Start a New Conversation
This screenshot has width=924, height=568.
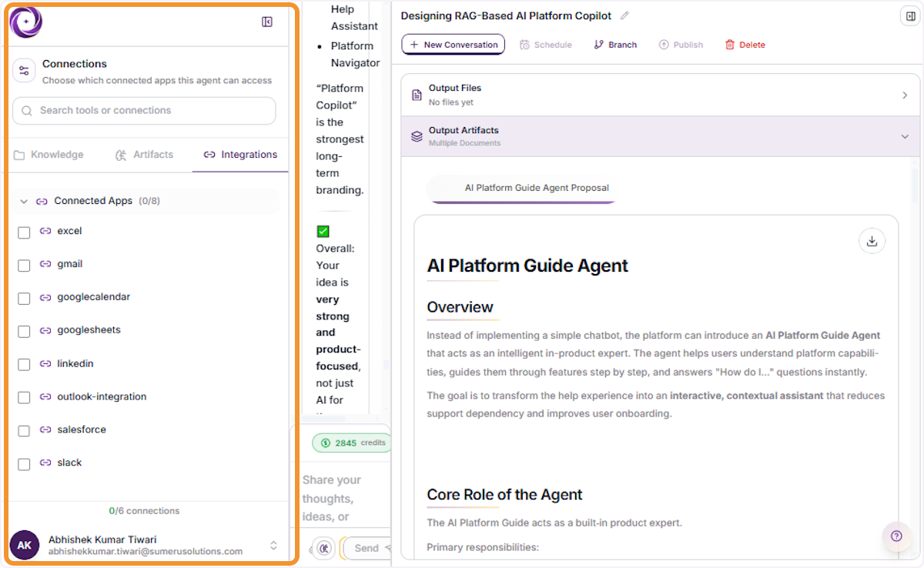(x=453, y=45)
